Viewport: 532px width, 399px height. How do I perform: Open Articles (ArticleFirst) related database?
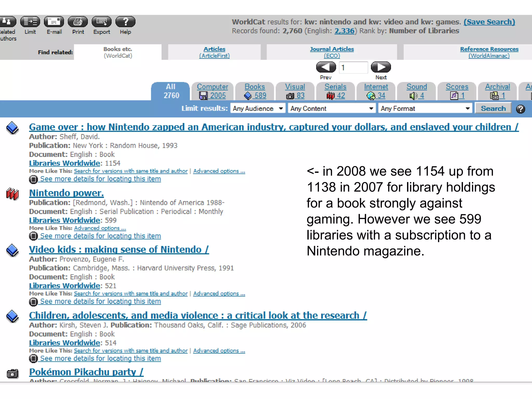214,52
